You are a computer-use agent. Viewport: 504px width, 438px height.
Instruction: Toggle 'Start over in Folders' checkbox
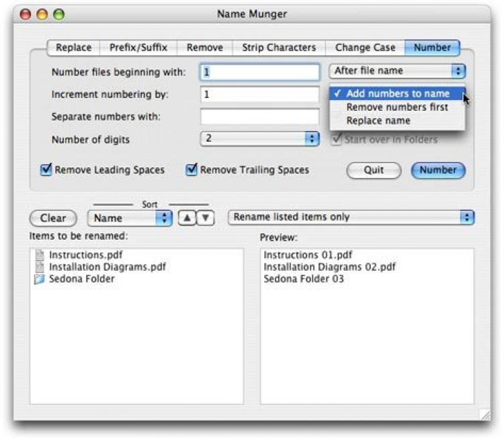(336, 140)
